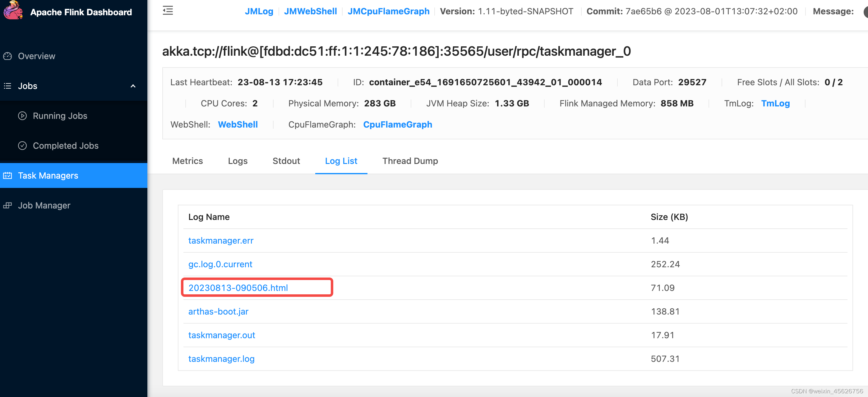Viewport: 868px width, 397px height.
Task: Click the size value 17.91
Action: click(663, 335)
